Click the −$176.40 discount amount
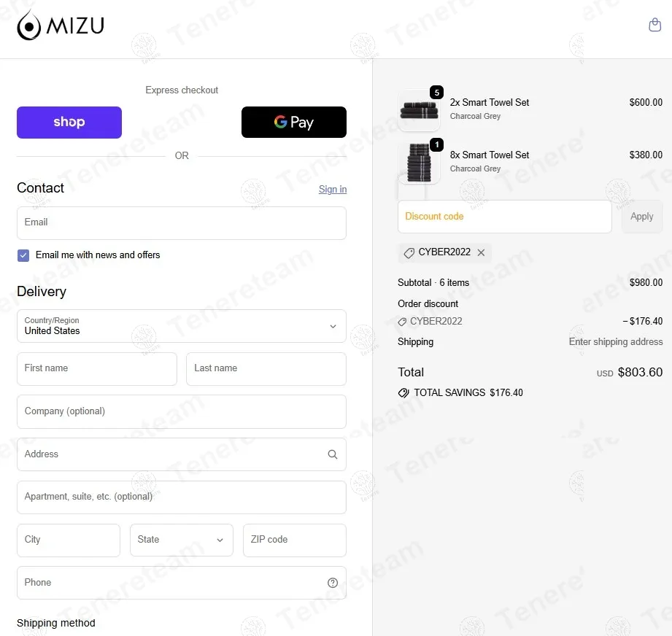This screenshot has height=636, width=672. pyautogui.click(x=642, y=321)
